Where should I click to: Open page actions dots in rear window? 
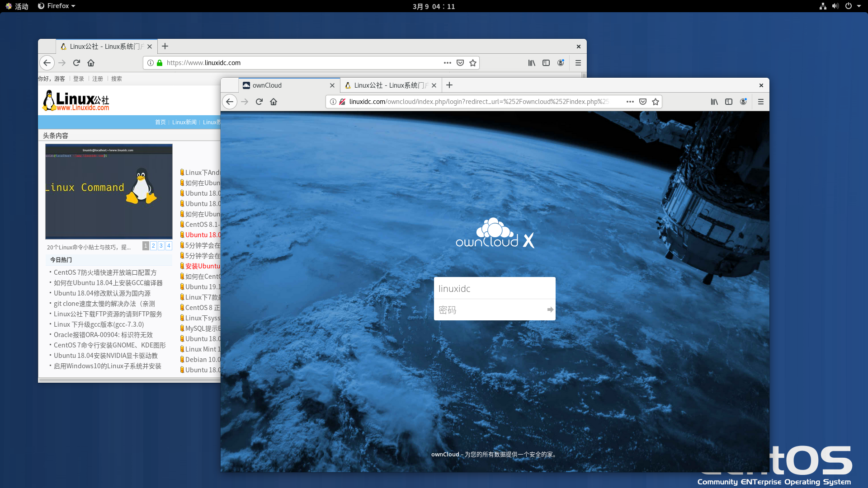(x=447, y=63)
